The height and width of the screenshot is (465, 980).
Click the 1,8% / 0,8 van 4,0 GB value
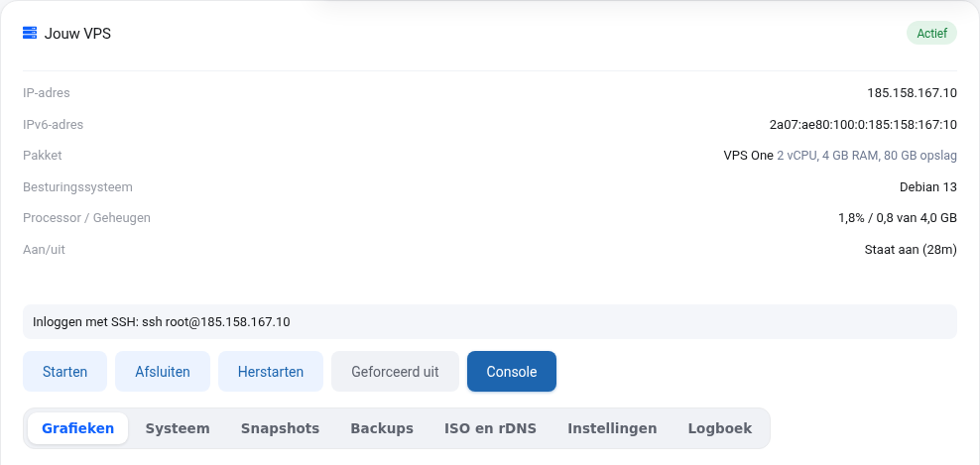tap(898, 218)
